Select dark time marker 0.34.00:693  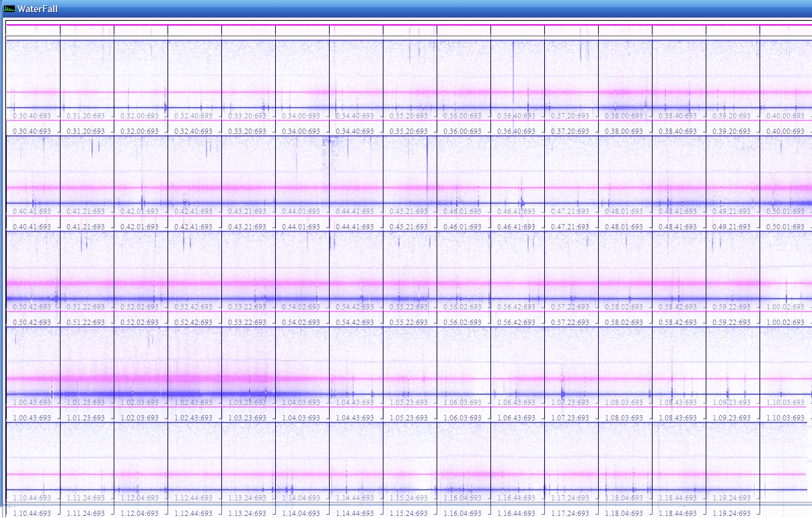[301, 131]
